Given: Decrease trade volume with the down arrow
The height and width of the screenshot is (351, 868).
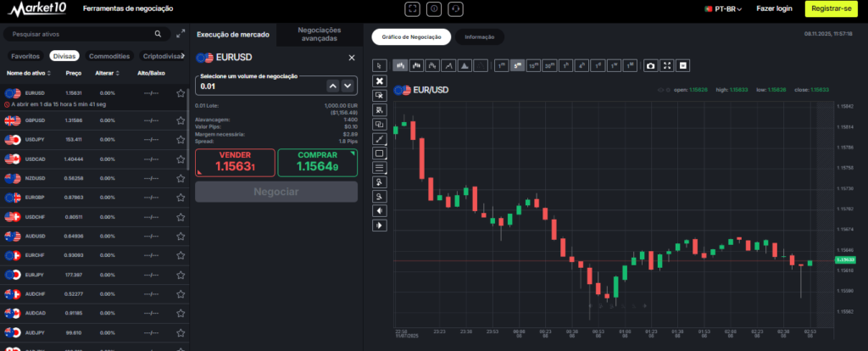Looking at the screenshot, I should (x=348, y=86).
